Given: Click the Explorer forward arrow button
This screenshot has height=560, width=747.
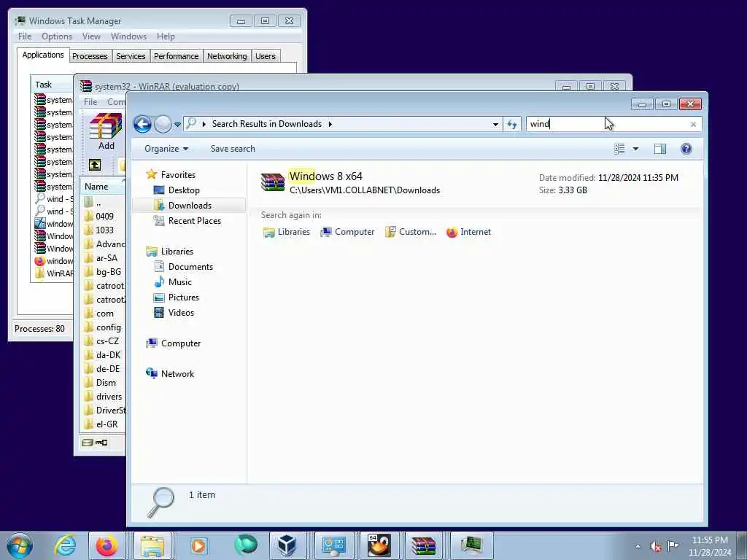Looking at the screenshot, I should [163, 124].
